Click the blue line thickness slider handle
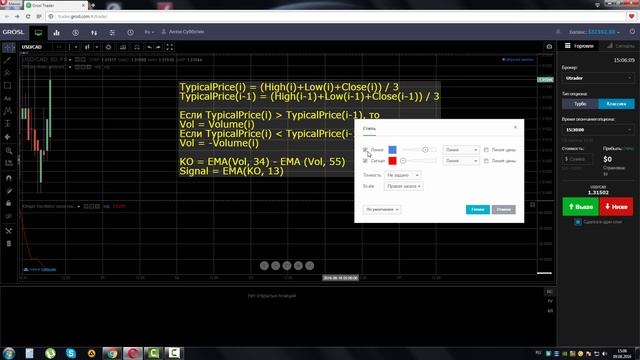 pyautogui.click(x=425, y=150)
